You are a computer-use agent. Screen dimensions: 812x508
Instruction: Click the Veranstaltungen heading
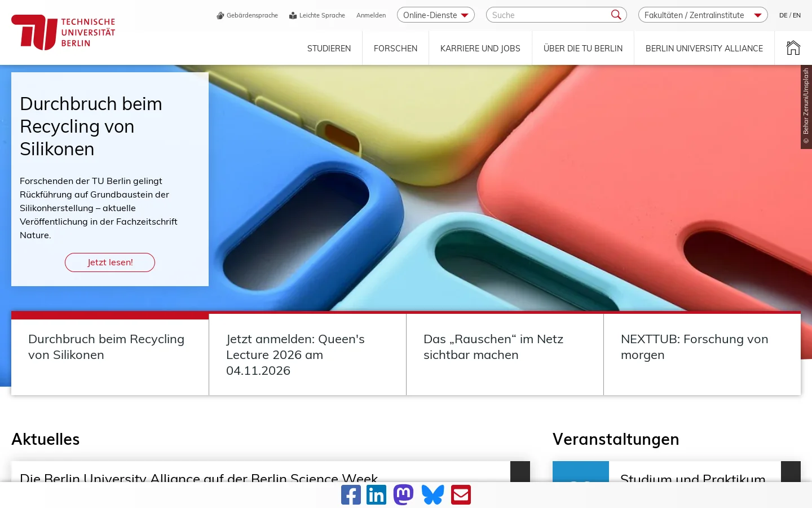(x=616, y=439)
